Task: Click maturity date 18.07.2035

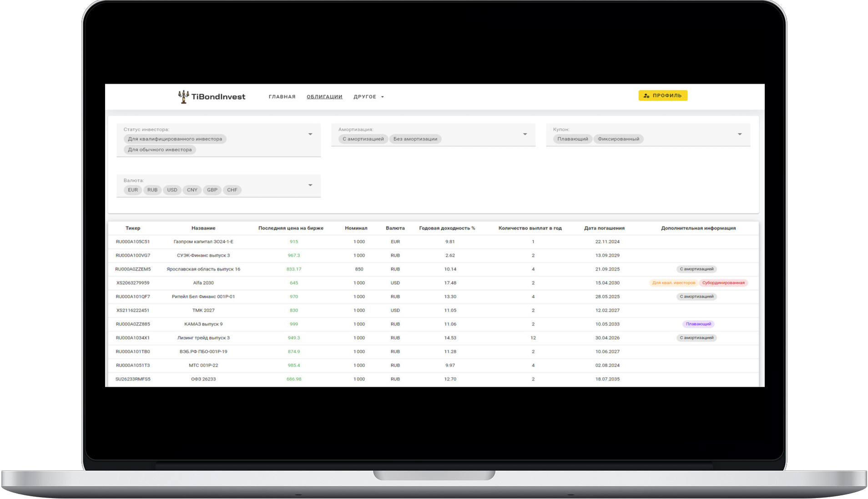Action: pos(607,379)
